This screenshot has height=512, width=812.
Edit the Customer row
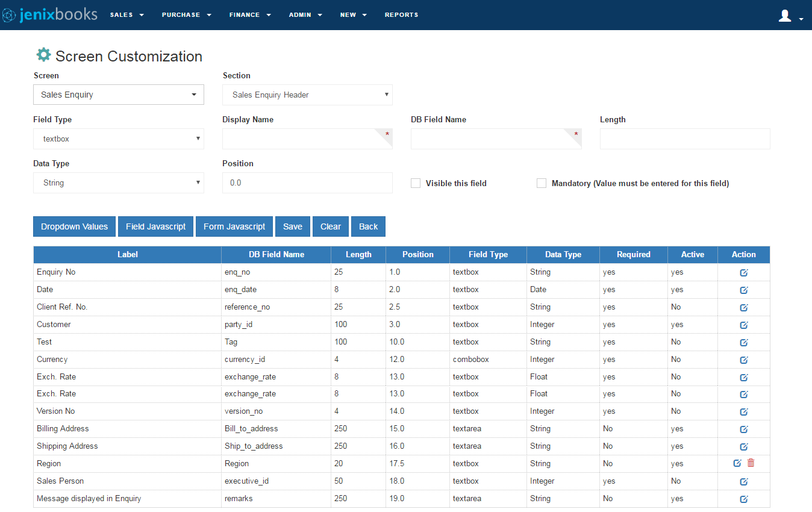pyautogui.click(x=744, y=325)
